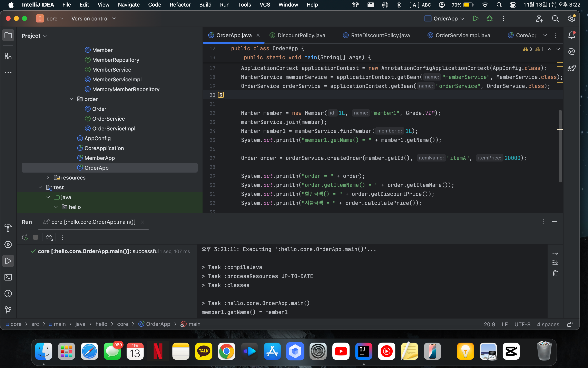Open Run toolbar more actions menu
The width and height of the screenshot is (588, 368).
click(x=62, y=237)
